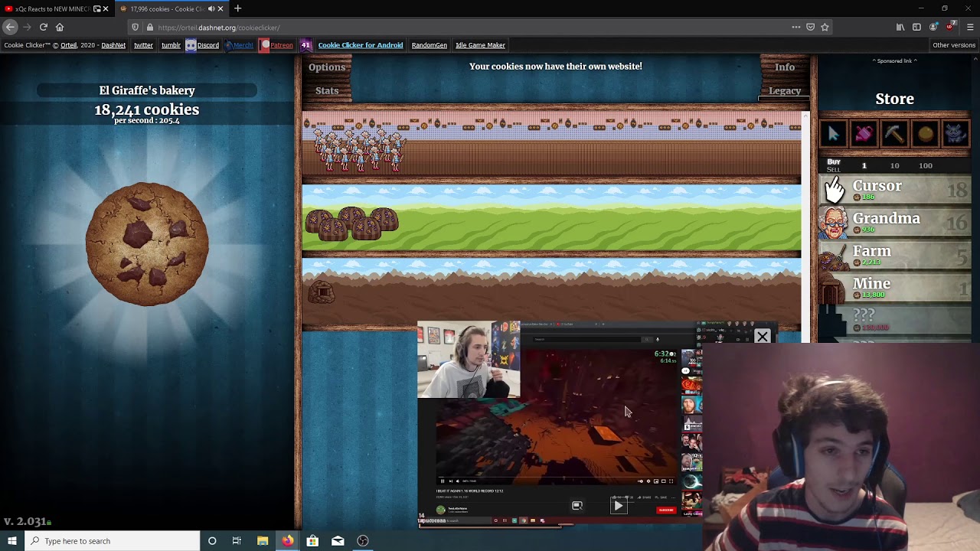Buy the kitten helper upgrade
980x551 pixels.
955,134
